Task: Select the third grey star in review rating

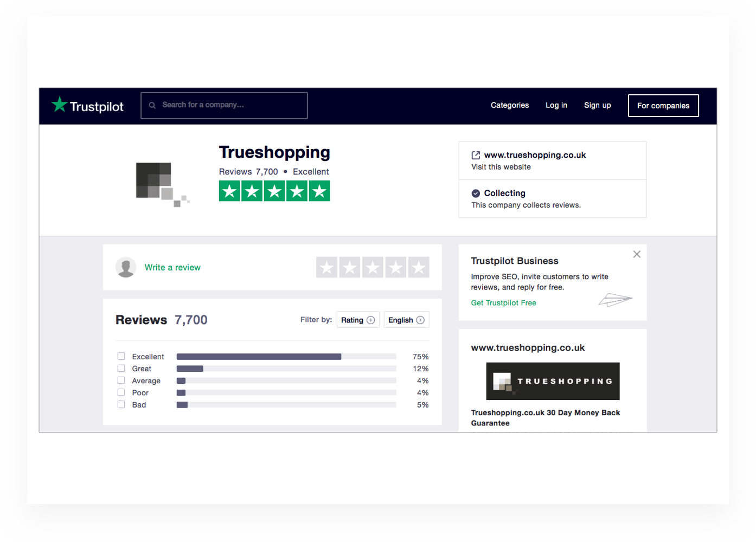Action: pos(373,267)
